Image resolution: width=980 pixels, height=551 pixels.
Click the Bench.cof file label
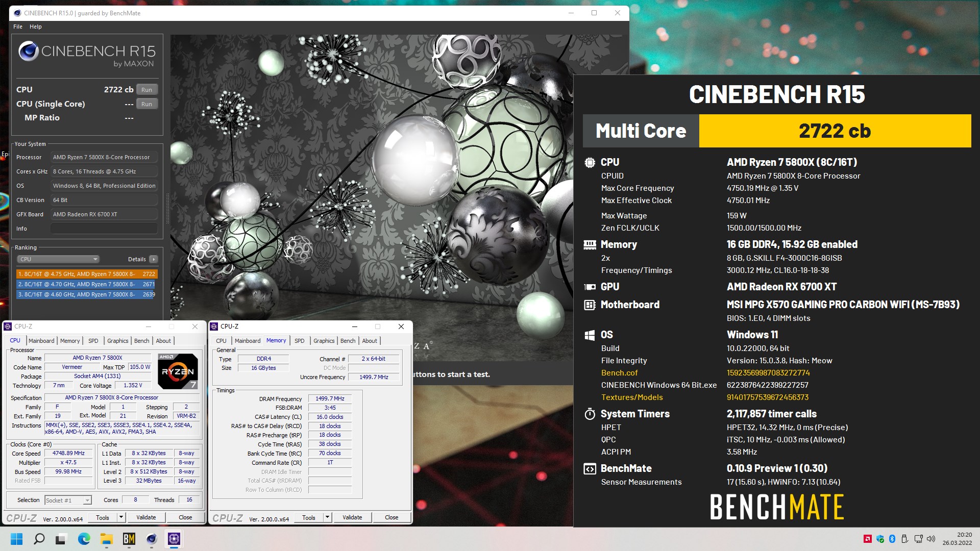coord(620,373)
